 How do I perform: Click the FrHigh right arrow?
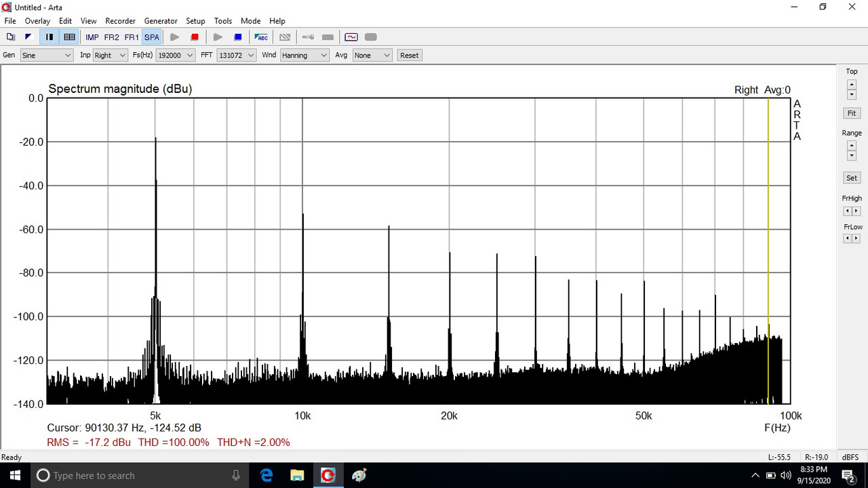(x=856, y=211)
